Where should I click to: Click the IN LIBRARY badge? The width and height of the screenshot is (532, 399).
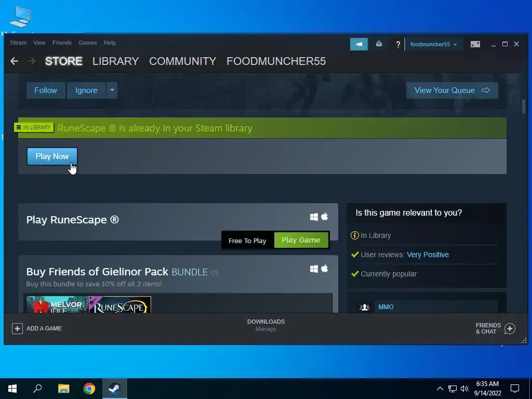coord(34,127)
